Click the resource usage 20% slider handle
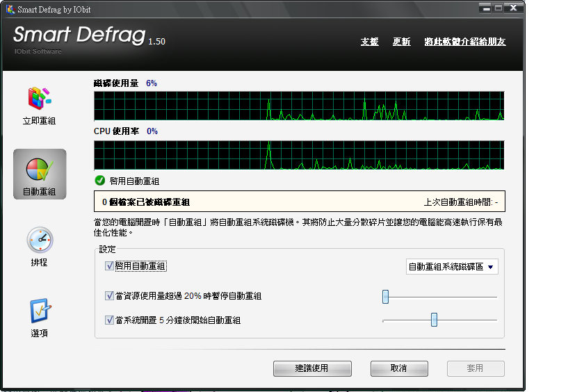584x392 pixels. tap(385, 297)
